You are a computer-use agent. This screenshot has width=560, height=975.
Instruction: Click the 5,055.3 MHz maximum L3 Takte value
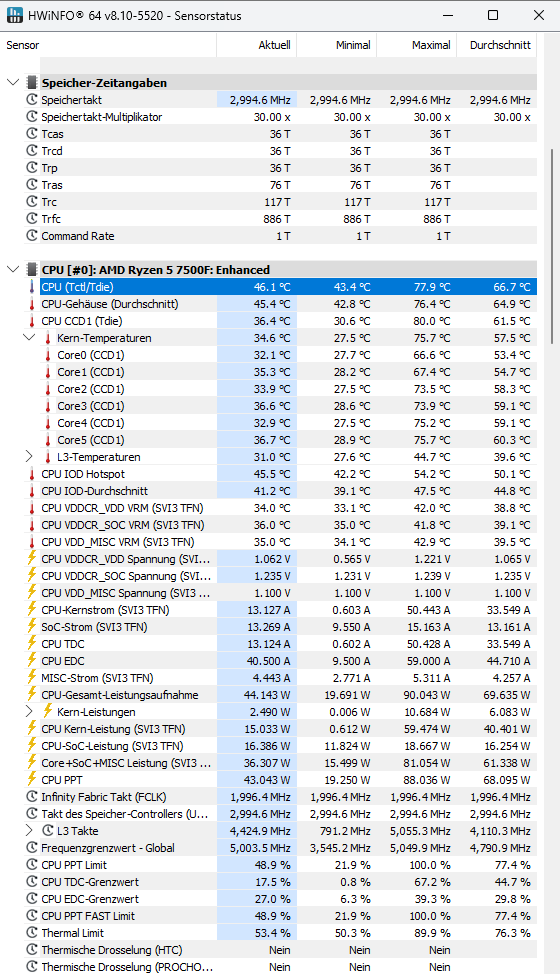click(420, 831)
